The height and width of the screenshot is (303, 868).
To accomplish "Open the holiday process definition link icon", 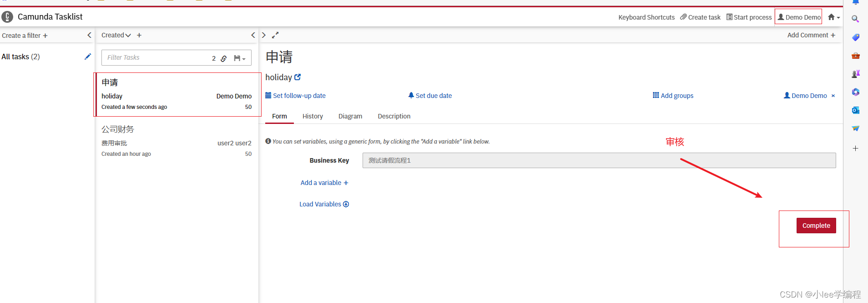I will pyautogui.click(x=298, y=77).
